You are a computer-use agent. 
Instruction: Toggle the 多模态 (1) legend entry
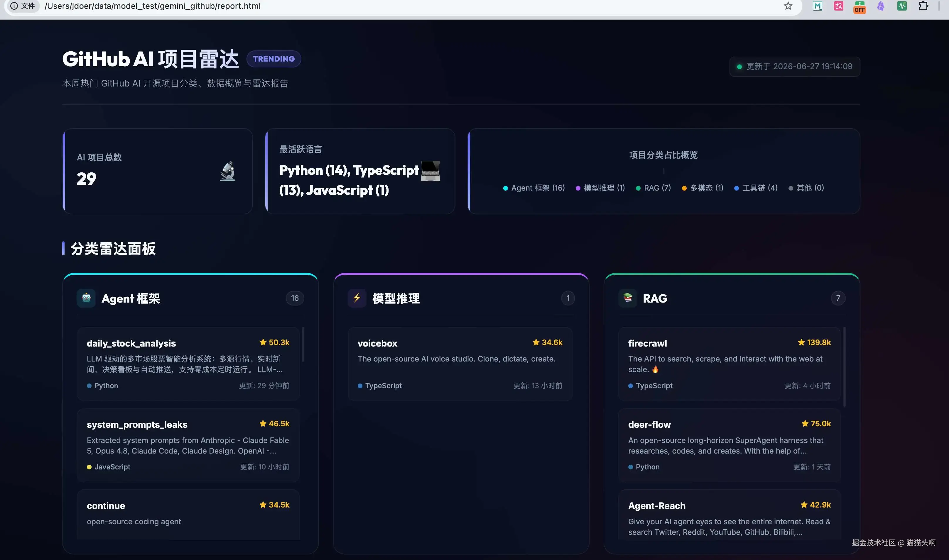click(x=703, y=188)
